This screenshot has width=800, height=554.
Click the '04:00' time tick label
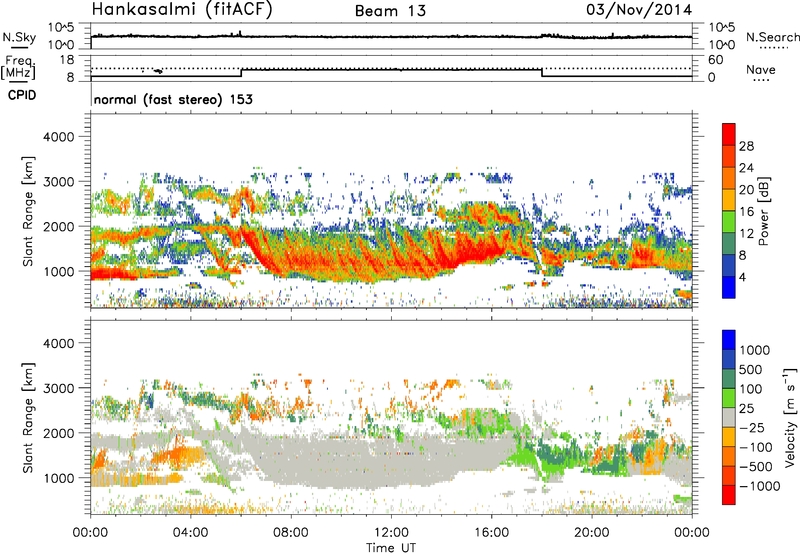coord(191,533)
